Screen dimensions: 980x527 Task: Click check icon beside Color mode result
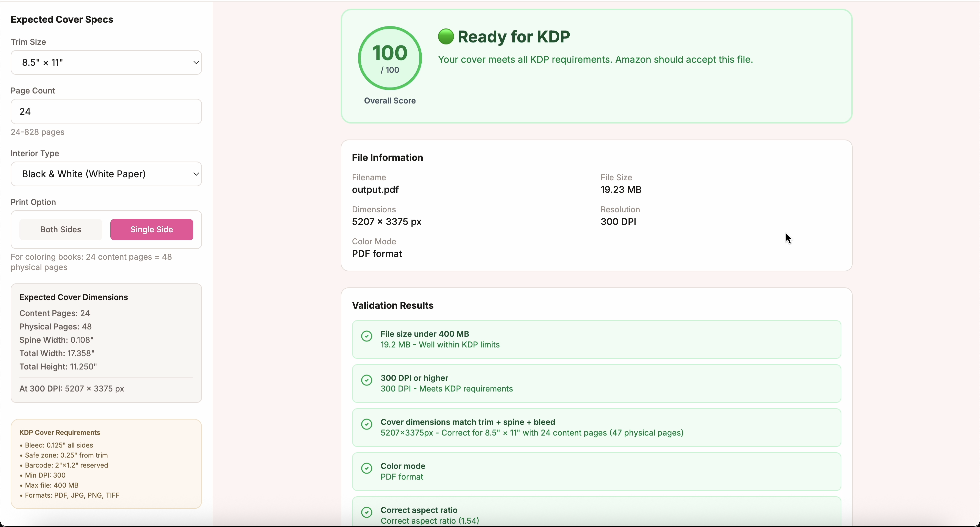(367, 468)
